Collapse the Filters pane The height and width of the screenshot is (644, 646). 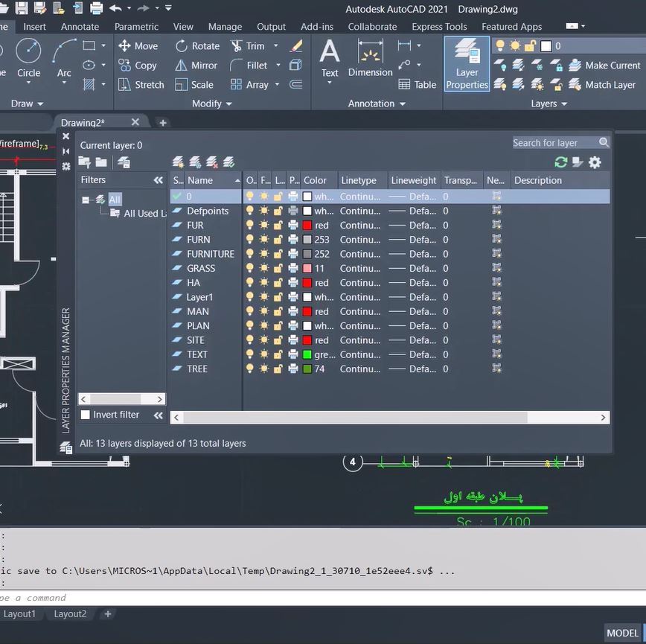159,180
